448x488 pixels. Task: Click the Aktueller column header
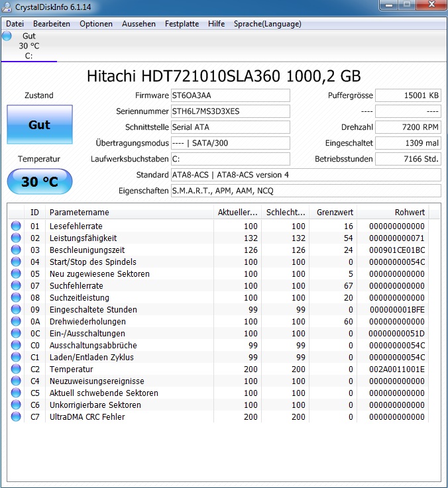point(237,213)
